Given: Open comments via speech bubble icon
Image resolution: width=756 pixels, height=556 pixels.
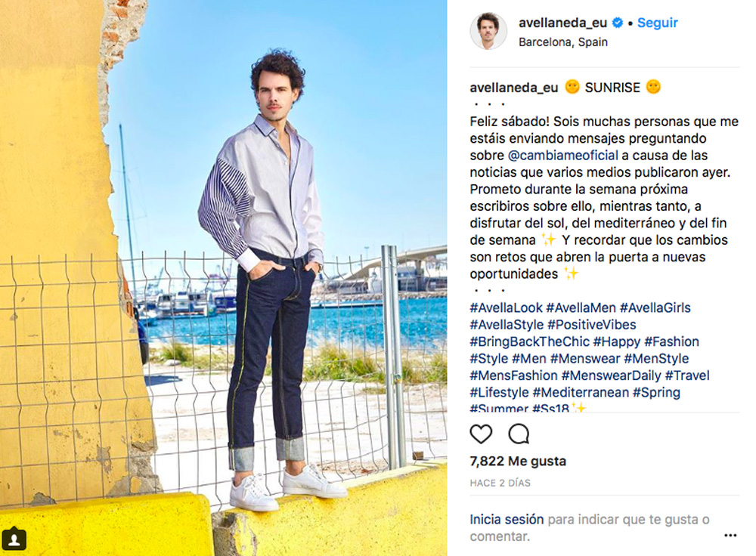Looking at the screenshot, I should (x=519, y=434).
